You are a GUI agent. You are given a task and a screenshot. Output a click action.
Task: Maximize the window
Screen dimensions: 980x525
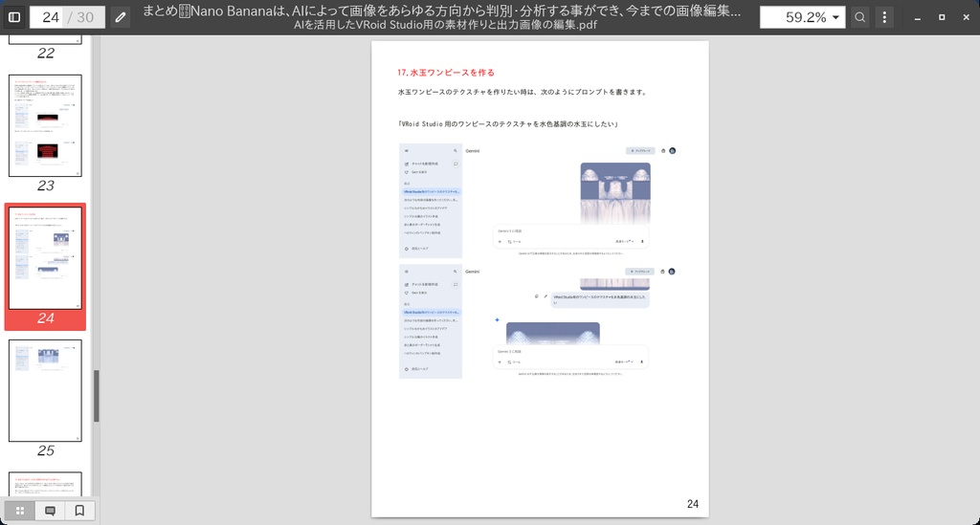(942, 17)
